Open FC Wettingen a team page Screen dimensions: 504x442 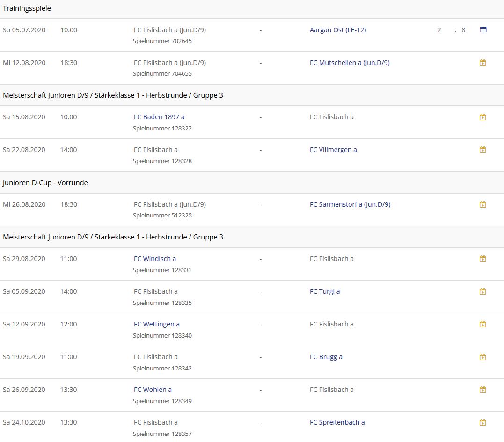pyautogui.click(x=156, y=324)
